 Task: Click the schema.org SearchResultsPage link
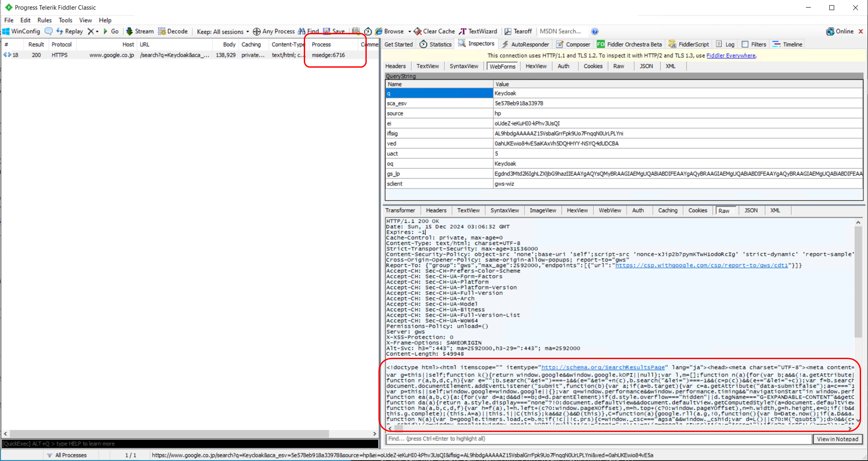(x=603, y=367)
